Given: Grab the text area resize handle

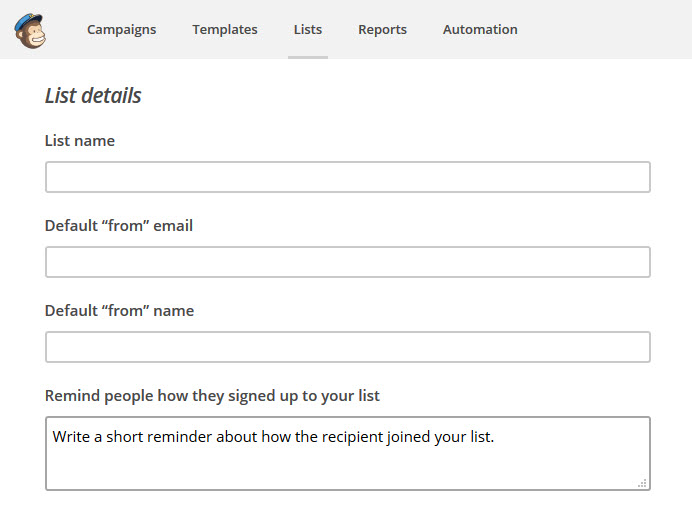Looking at the screenshot, I should click(642, 483).
